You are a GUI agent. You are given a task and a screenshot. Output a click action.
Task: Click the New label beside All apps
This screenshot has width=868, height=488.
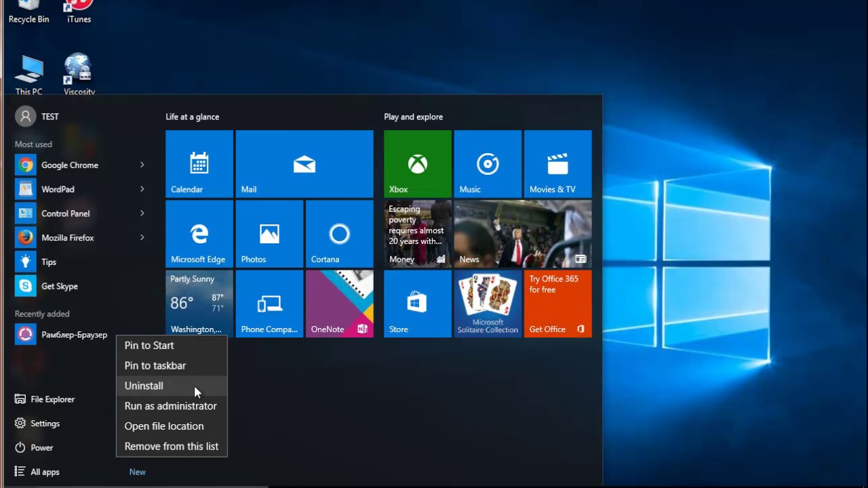(138, 472)
